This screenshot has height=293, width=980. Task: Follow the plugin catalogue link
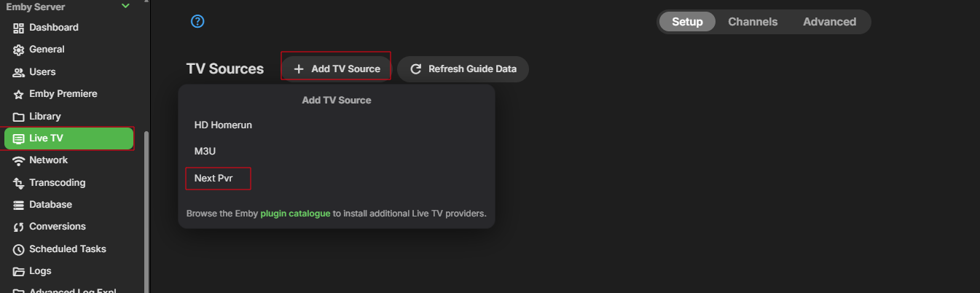(x=295, y=214)
